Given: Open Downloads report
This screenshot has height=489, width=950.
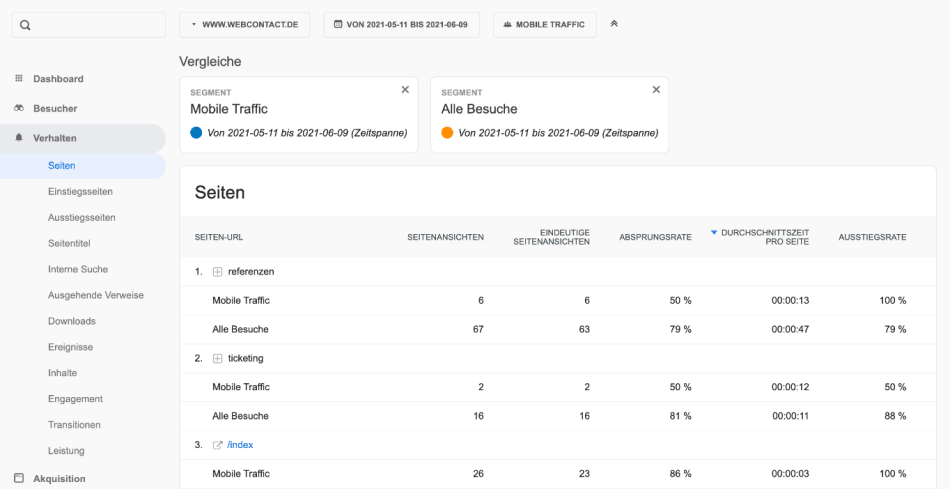Looking at the screenshot, I should 71,321.
